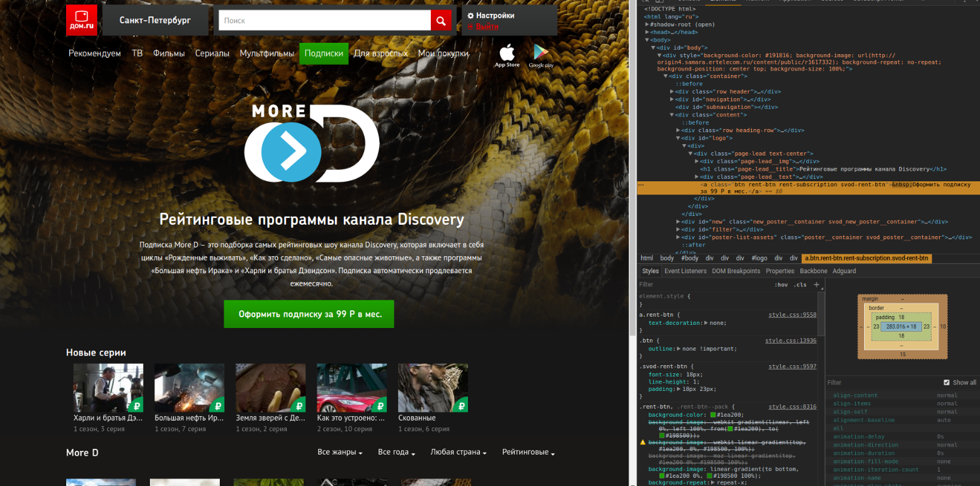This screenshot has width=980, height=486.
Task: Open the .cls class editor
Action: pyautogui.click(x=800, y=285)
